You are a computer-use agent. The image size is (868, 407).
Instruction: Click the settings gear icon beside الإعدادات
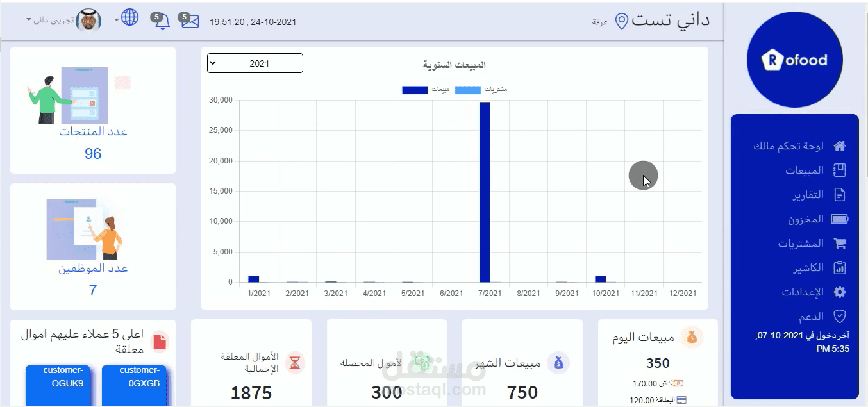[x=839, y=292]
